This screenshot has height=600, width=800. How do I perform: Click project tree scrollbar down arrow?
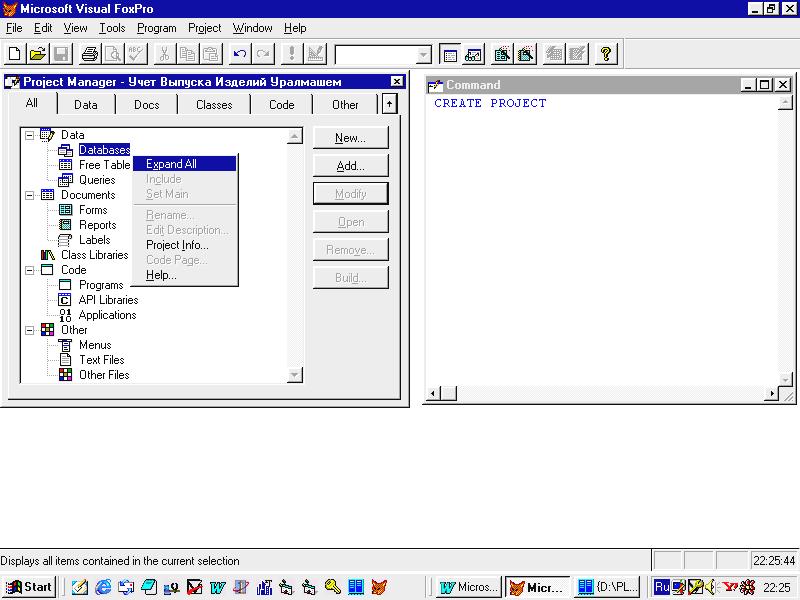click(295, 375)
